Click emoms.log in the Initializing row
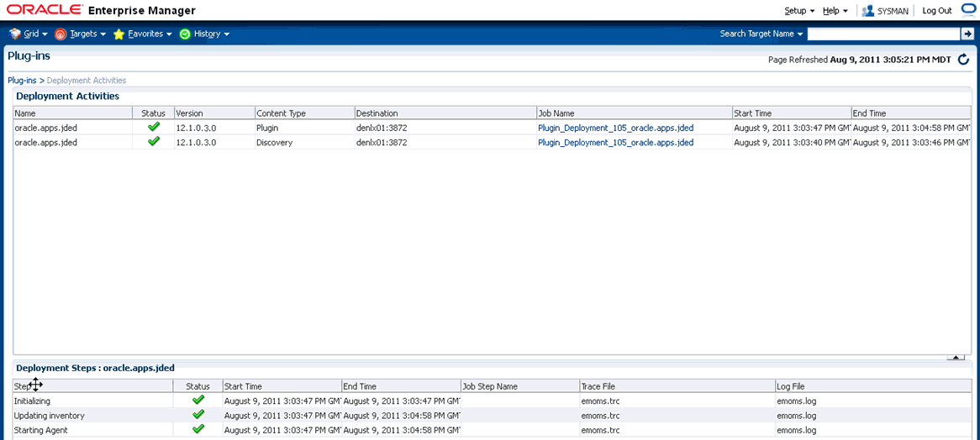Viewport: 980px width, 440px height. pyautogui.click(x=796, y=401)
